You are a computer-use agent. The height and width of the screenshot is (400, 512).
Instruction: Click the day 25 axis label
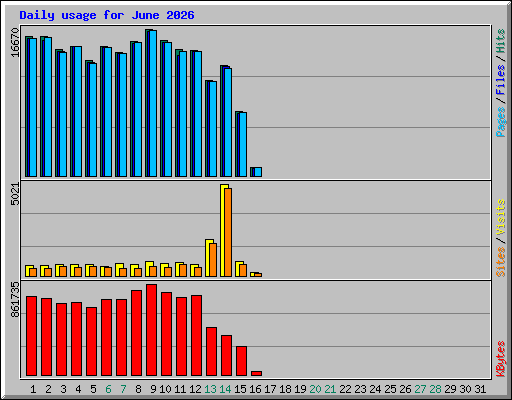pyautogui.click(x=390, y=389)
